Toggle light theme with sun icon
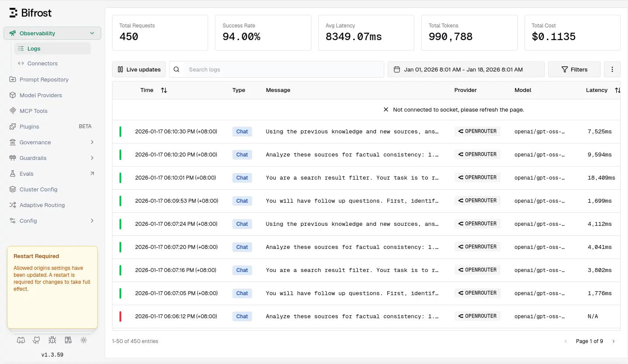 click(x=84, y=340)
